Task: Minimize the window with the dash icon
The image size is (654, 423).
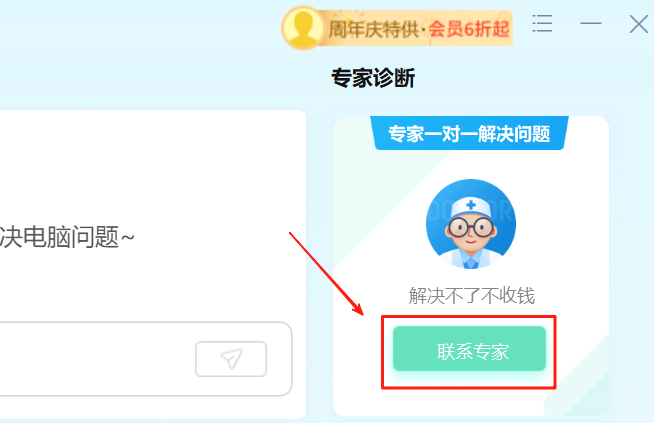Action: [591, 23]
